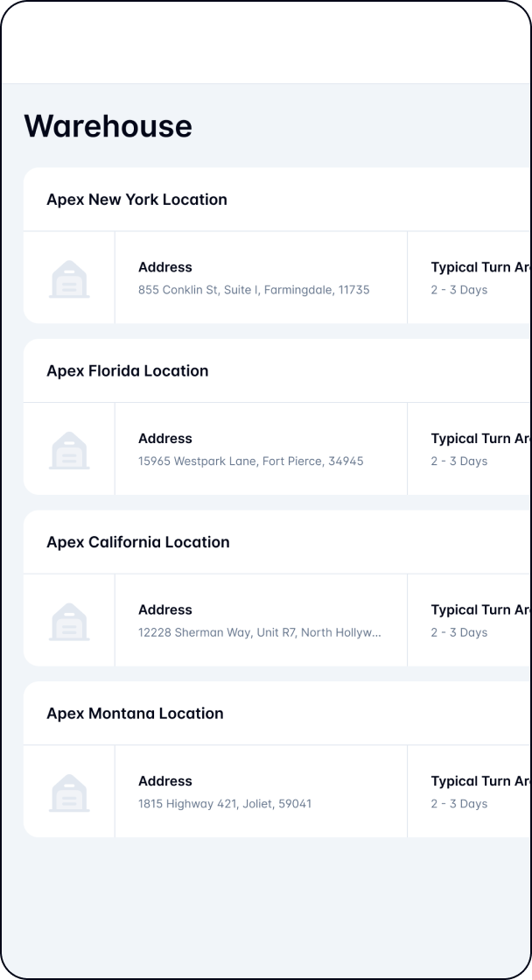Open the Apex Montana Location details
532x980 pixels.
tap(136, 714)
